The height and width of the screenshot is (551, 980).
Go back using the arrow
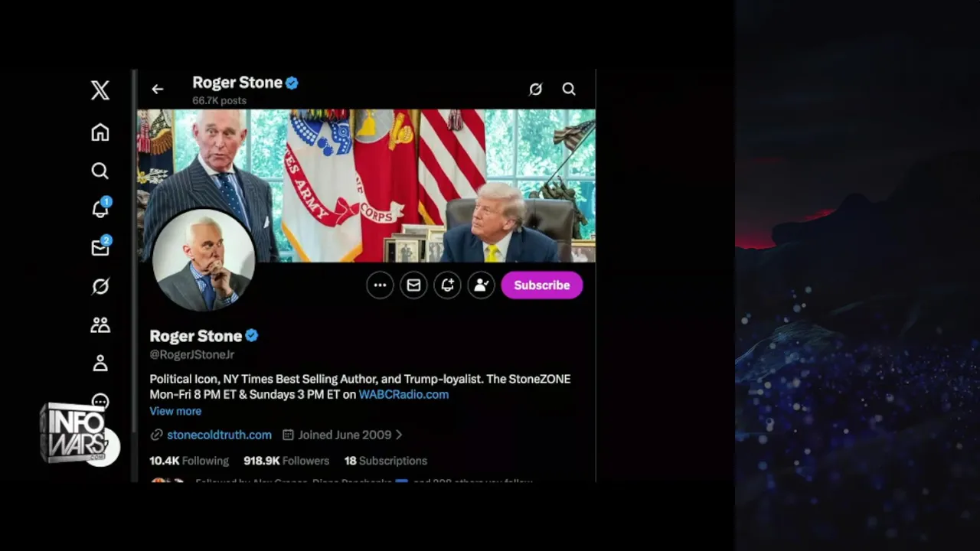(157, 90)
